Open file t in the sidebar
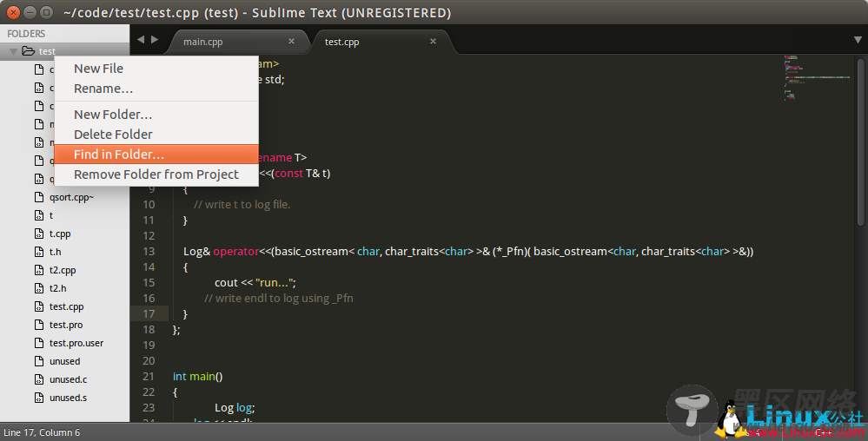The image size is (868, 441). (51, 216)
